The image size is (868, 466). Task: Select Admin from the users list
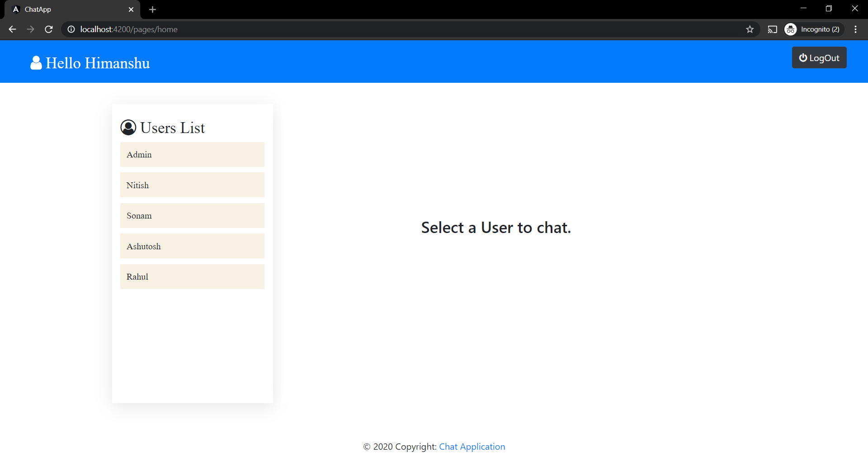pos(192,155)
